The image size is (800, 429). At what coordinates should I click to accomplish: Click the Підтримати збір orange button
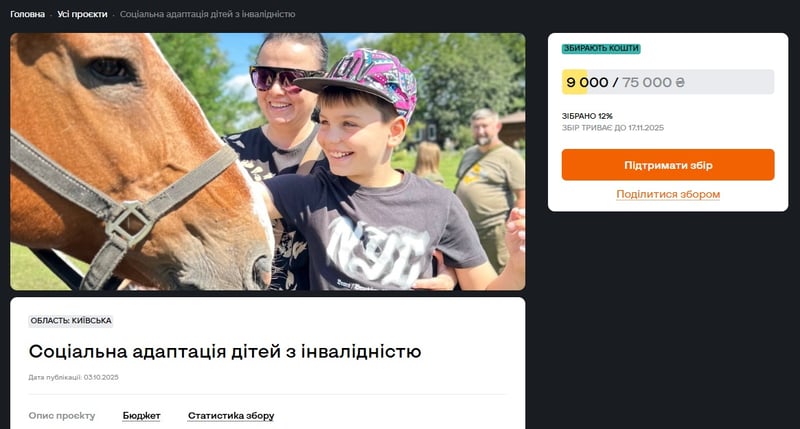668,165
